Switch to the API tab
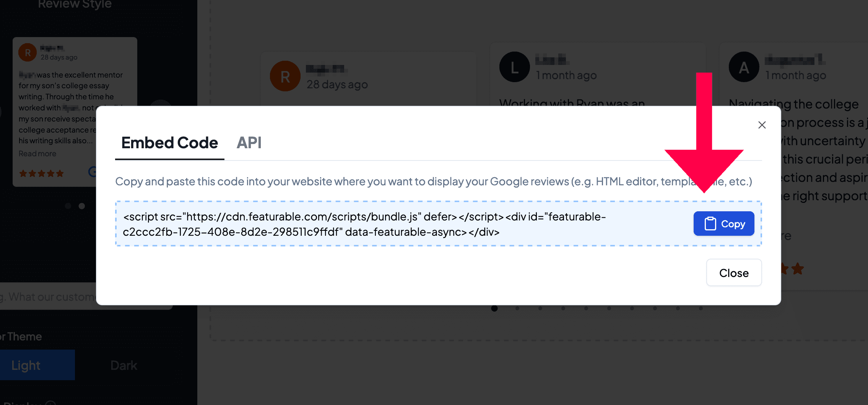Viewport: 868px width, 405px height. 249,143
